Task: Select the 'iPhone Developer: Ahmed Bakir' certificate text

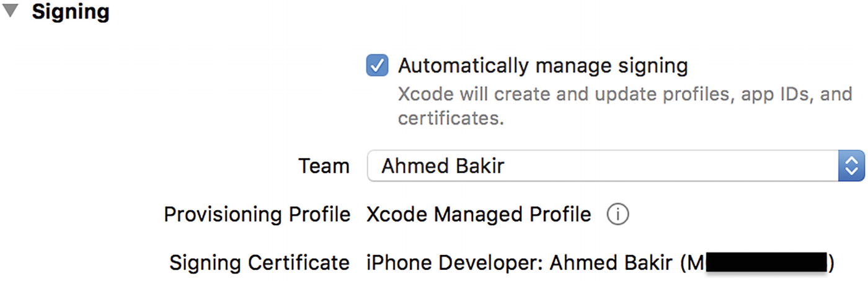Action: click(520, 262)
